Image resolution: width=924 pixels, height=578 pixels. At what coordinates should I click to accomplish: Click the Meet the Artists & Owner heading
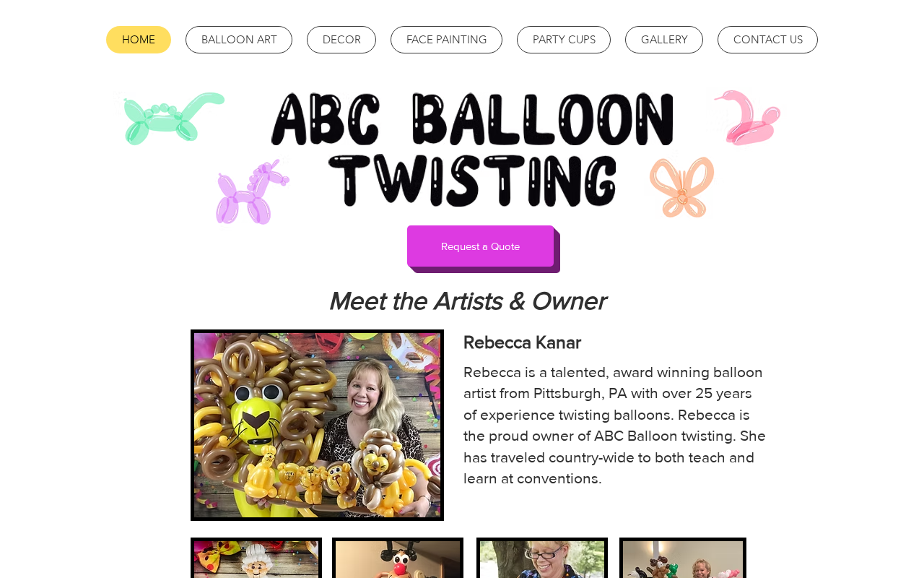pos(467,301)
